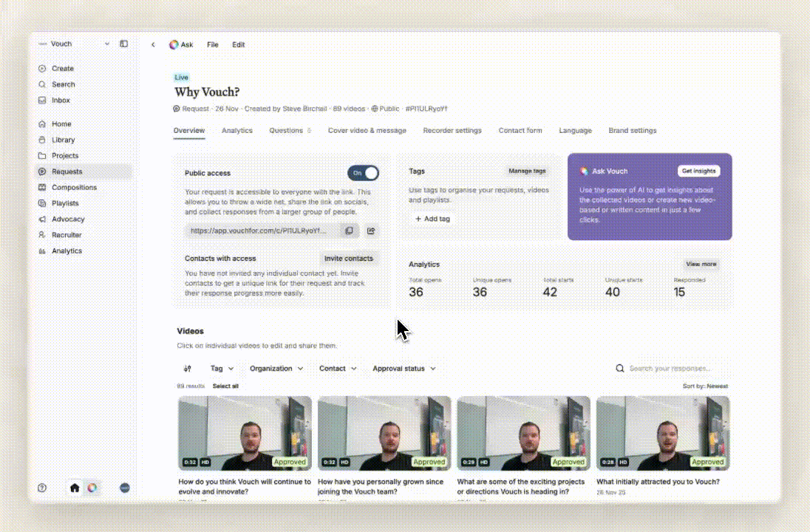Screen dimensions: 810x532
Task: Open the Cover video & message tab
Action: [367, 131]
